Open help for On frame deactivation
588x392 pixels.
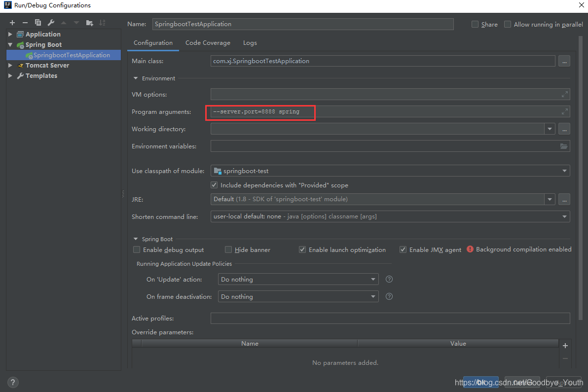pos(389,296)
